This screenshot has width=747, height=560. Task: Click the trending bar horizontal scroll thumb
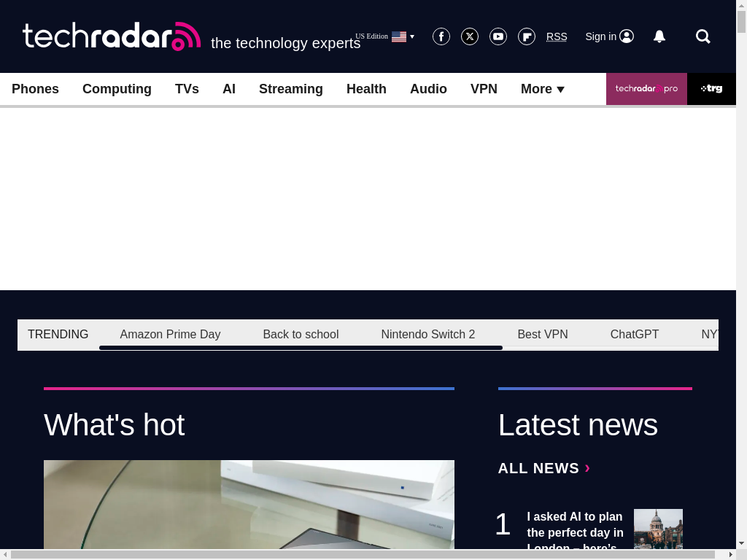(x=301, y=348)
